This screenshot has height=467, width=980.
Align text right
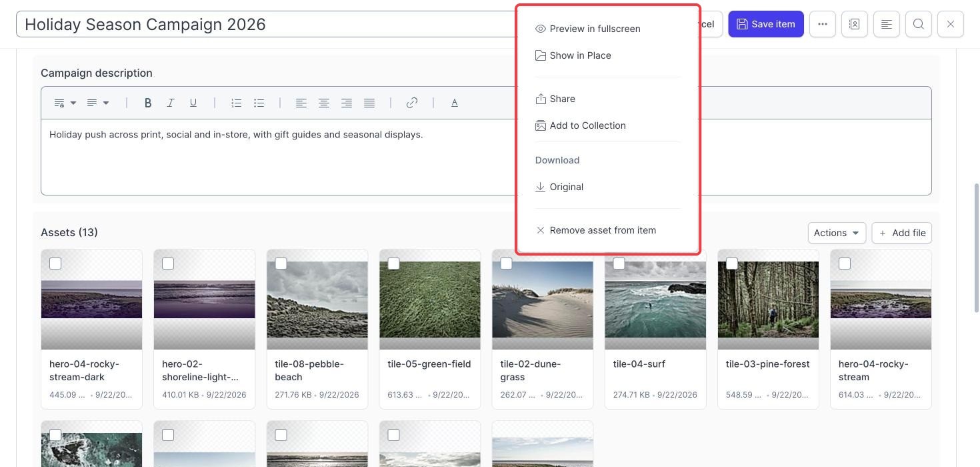pos(347,103)
